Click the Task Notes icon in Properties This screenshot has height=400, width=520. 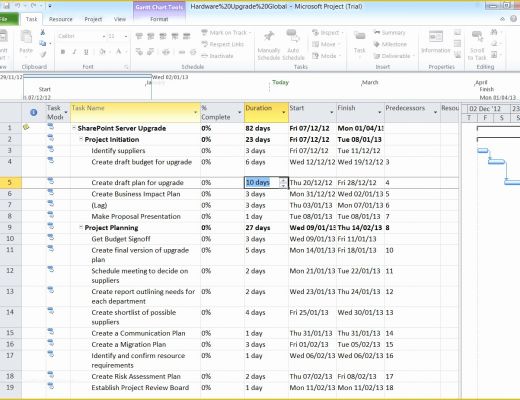point(457,33)
